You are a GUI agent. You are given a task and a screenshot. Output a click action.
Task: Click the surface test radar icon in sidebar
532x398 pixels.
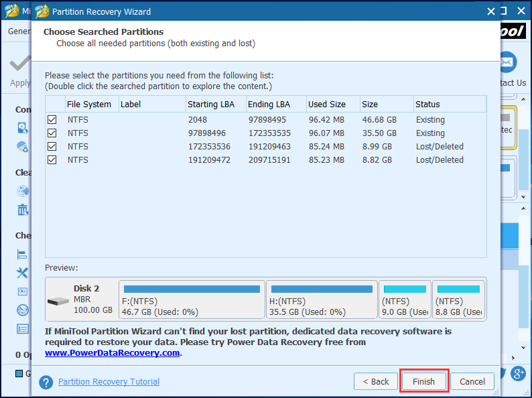coord(23,310)
